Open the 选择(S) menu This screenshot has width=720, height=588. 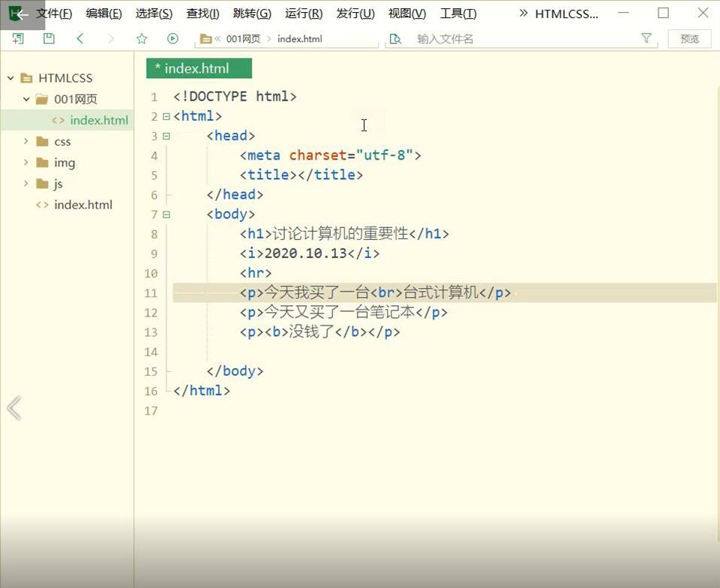coord(154,13)
